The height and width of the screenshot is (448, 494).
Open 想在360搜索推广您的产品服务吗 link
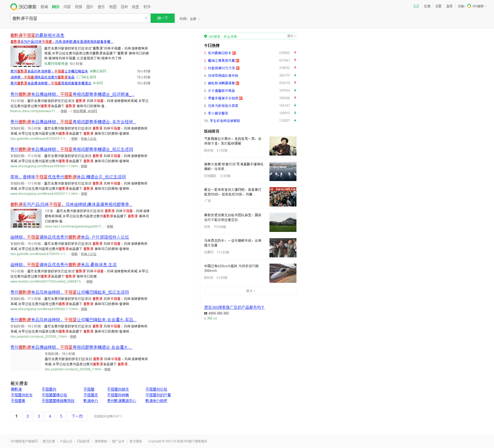click(234, 307)
